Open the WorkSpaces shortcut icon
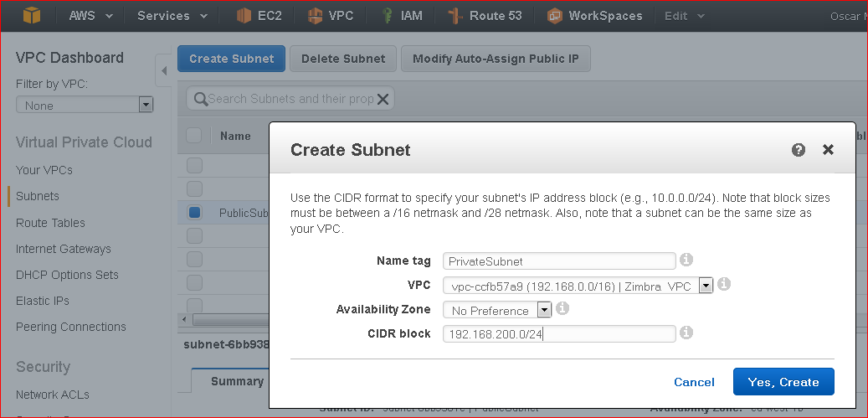Image resolution: width=868 pixels, height=418 pixels. click(554, 16)
